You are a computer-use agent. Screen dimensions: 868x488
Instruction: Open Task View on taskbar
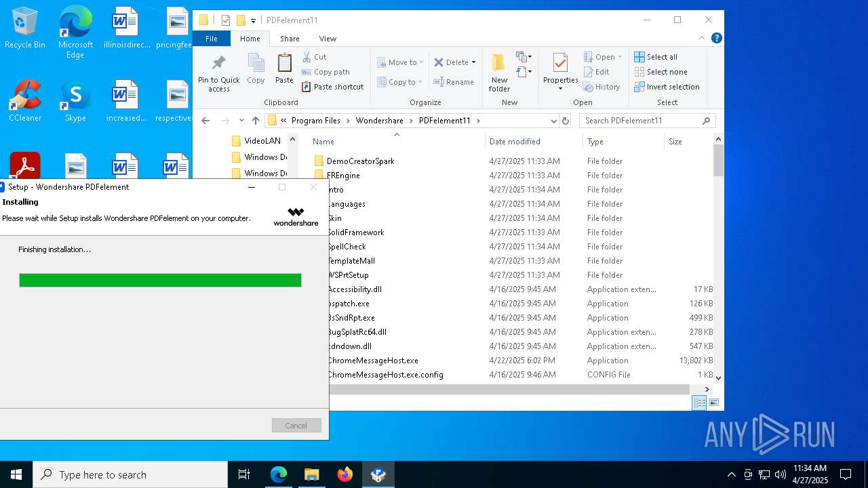pyautogui.click(x=244, y=474)
